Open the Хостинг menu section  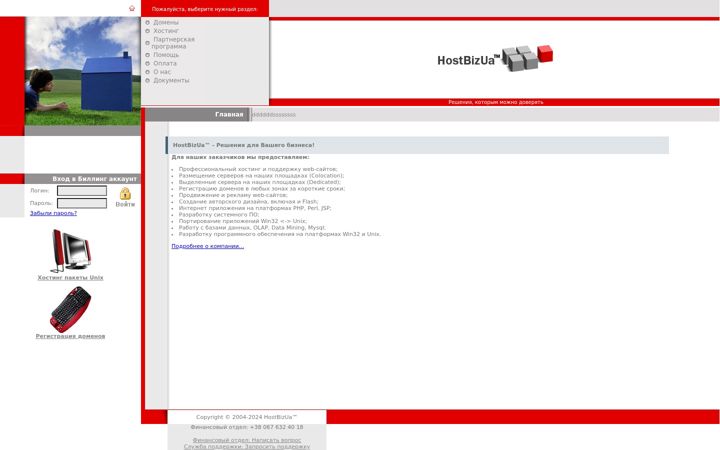click(166, 31)
